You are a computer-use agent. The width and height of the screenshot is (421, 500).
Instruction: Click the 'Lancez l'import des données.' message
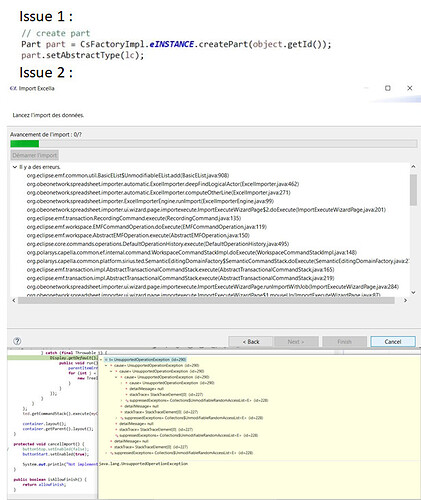(48, 115)
